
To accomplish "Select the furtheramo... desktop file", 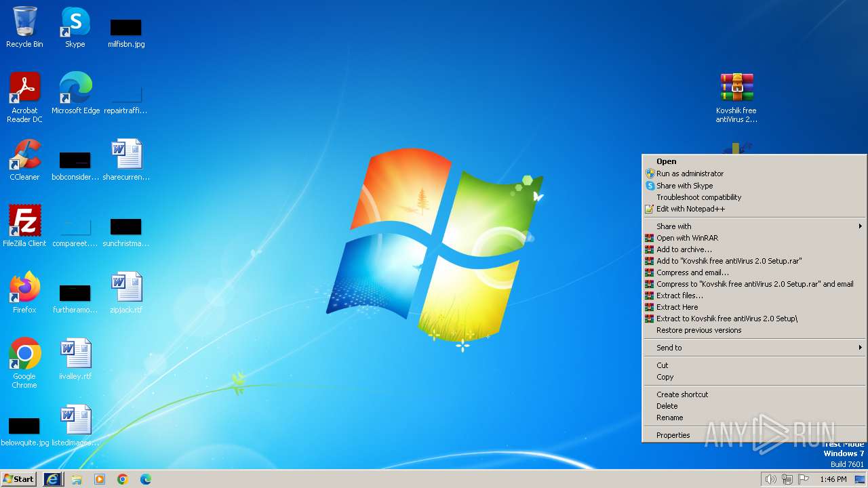I will (x=75, y=298).
